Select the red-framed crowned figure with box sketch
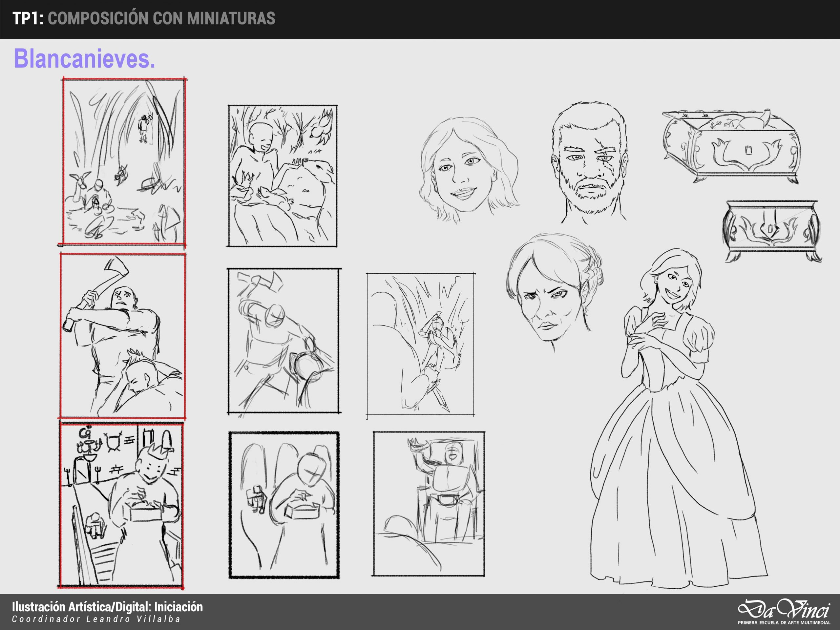 coord(121,505)
